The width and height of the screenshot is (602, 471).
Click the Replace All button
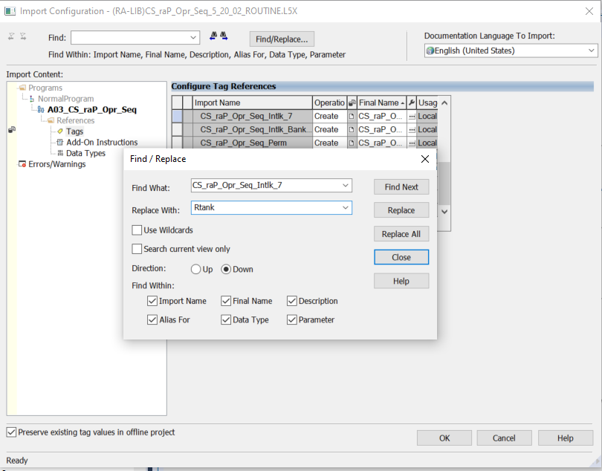401,234
